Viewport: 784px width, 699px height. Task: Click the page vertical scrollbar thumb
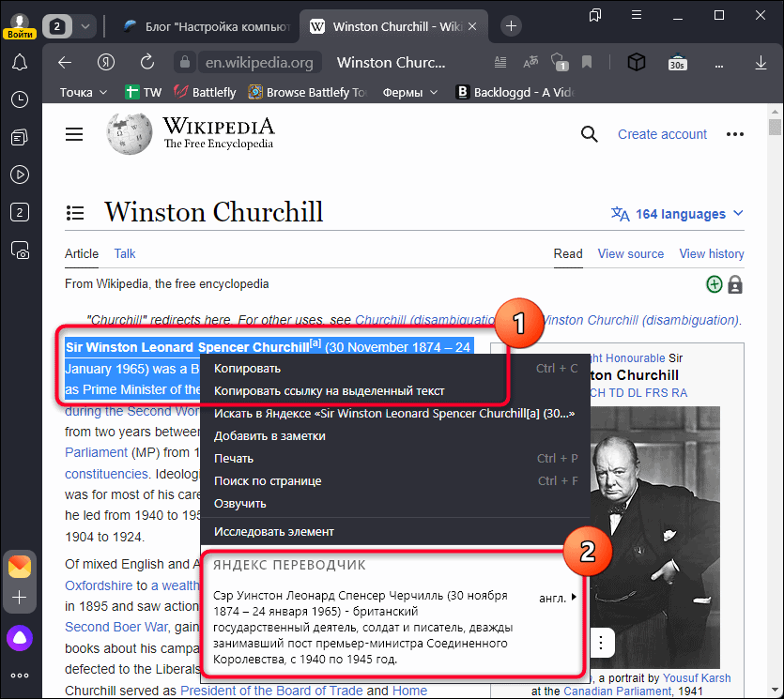pos(775,127)
